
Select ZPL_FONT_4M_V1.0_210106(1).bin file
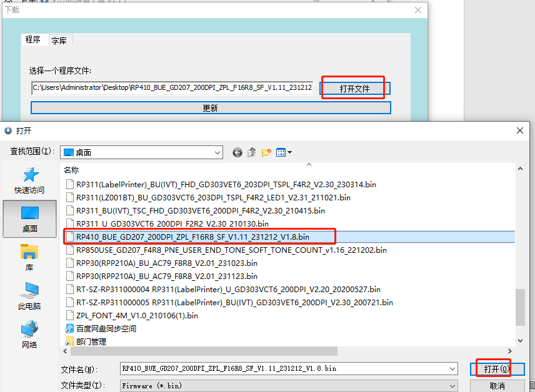click(x=137, y=315)
